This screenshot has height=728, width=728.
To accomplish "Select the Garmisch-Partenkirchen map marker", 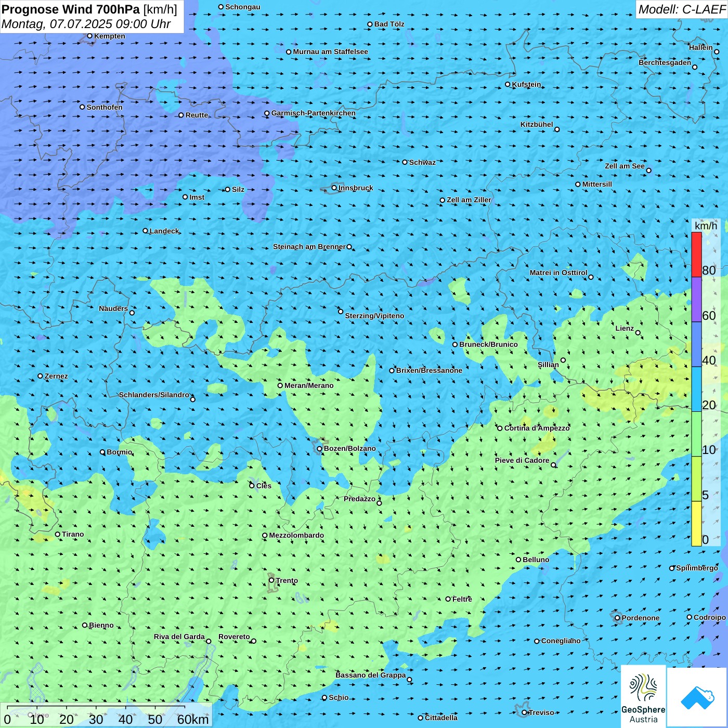I will [267, 113].
